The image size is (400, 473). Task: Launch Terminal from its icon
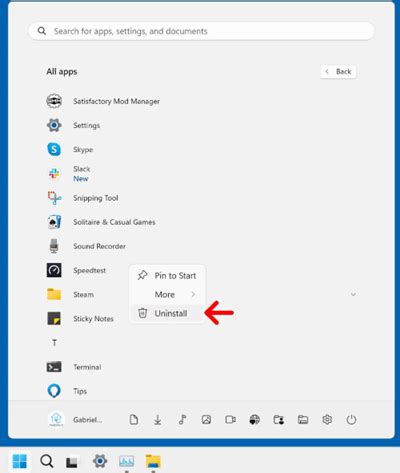point(54,367)
